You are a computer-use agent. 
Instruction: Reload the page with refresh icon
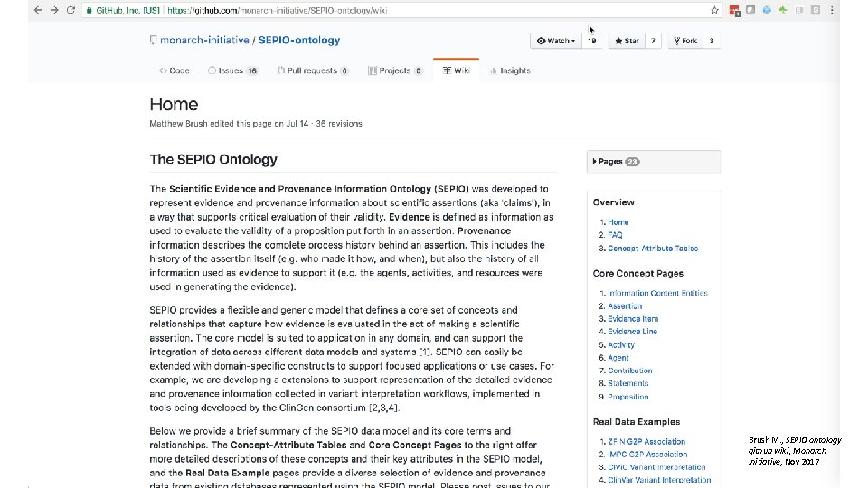[71, 10]
